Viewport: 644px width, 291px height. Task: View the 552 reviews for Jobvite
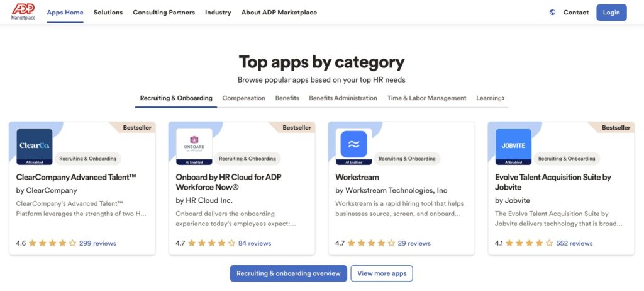[x=574, y=243]
